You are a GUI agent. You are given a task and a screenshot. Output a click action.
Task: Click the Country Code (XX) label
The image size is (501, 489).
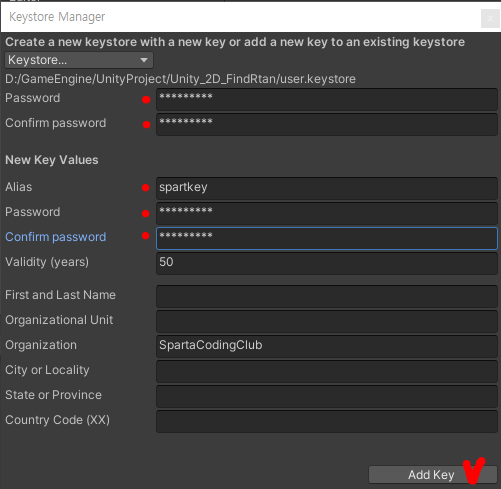tap(57, 420)
